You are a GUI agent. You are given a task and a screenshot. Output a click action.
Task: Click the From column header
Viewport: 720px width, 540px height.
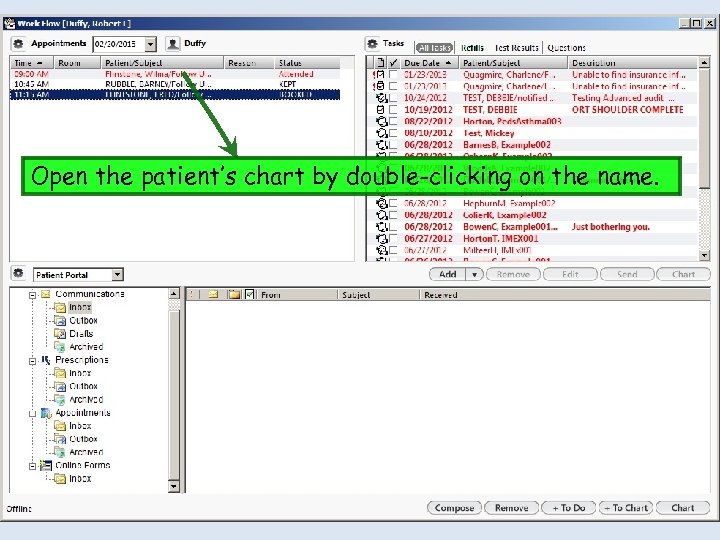pyautogui.click(x=298, y=295)
